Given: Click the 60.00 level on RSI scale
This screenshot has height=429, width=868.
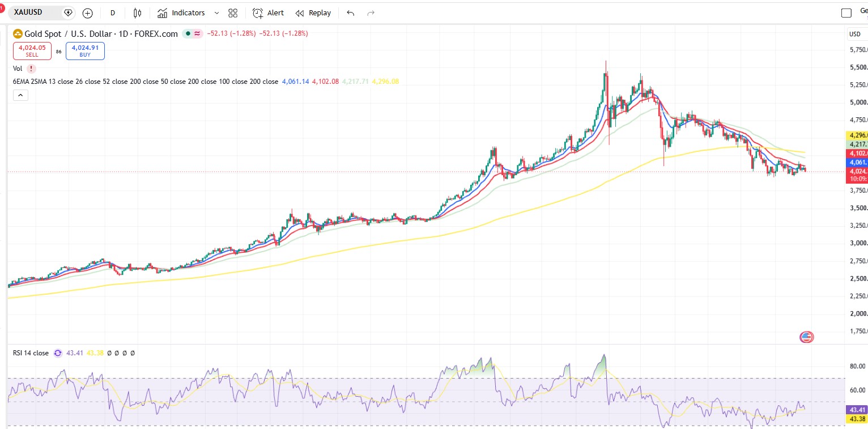Looking at the screenshot, I should point(858,390).
